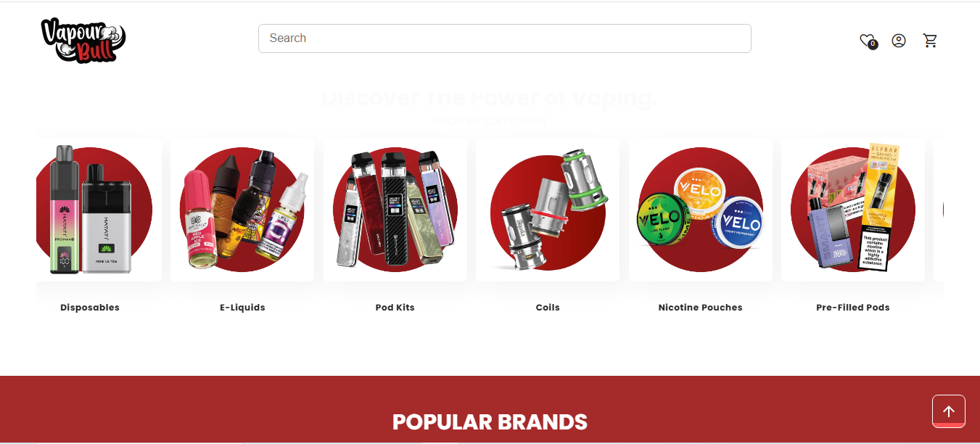Click inside the Search field
This screenshot has height=444, width=980.
[x=505, y=38]
